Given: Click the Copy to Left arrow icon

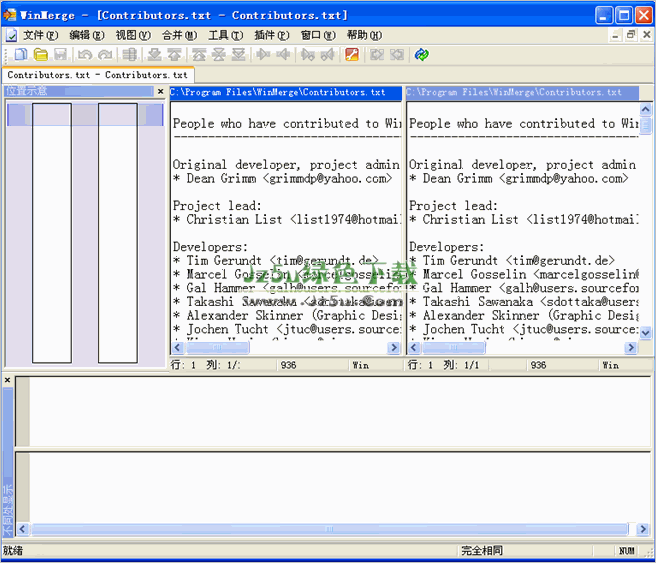Looking at the screenshot, I should coord(283,55).
